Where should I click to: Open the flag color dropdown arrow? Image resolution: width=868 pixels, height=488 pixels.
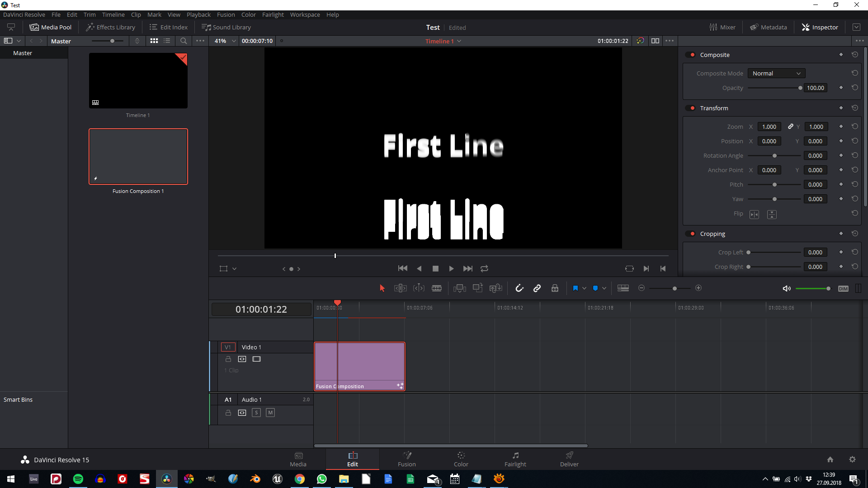click(x=584, y=288)
